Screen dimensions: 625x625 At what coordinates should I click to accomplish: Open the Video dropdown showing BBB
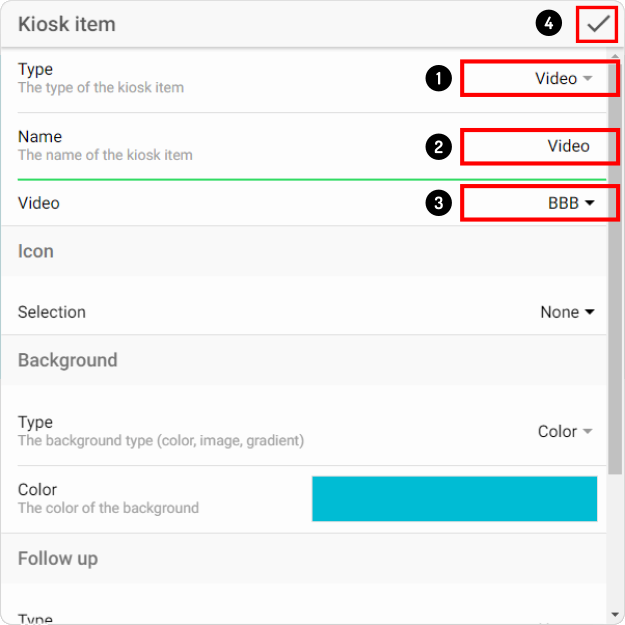click(571, 203)
